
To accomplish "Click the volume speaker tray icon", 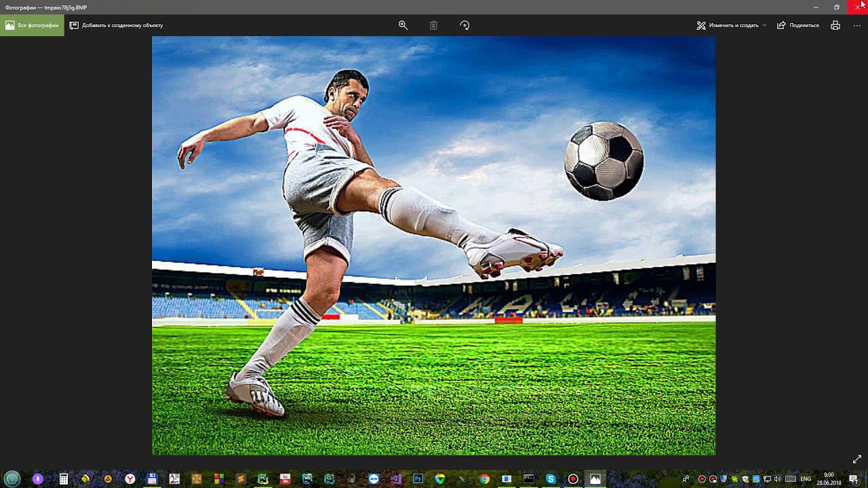I will coord(778,479).
